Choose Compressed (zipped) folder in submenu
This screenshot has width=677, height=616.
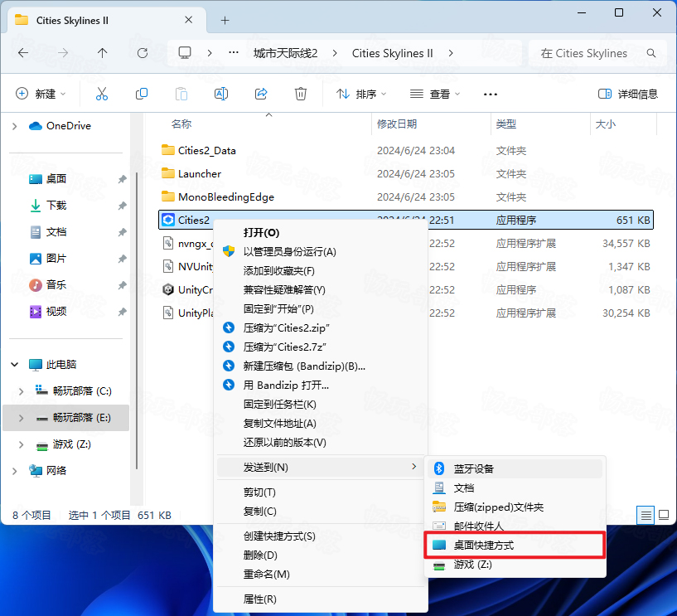[x=499, y=507]
